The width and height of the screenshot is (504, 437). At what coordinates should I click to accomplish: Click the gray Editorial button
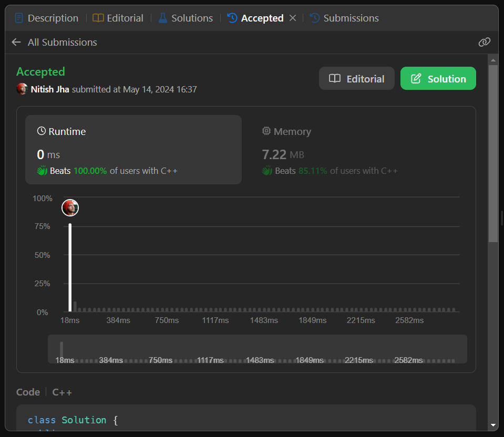[357, 79]
